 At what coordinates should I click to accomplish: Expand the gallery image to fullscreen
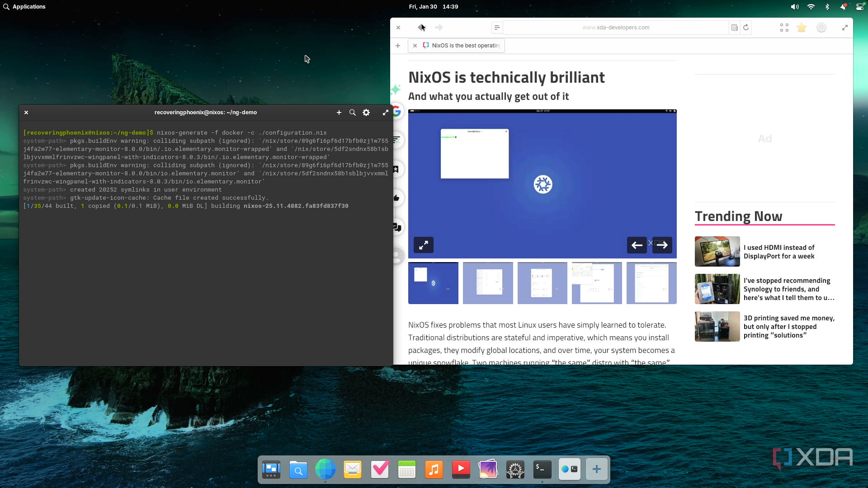(x=424, y=245)
